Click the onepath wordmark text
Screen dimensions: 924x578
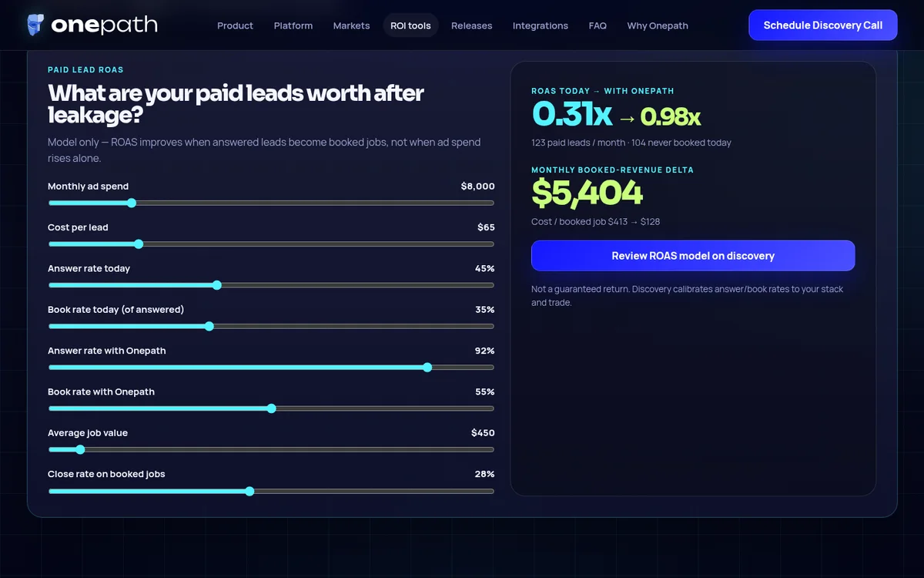pos(104,25)
